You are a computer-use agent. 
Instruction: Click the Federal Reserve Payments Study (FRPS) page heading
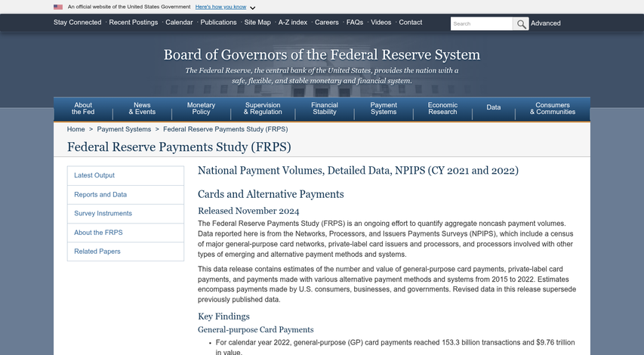(x=179, y=147)
